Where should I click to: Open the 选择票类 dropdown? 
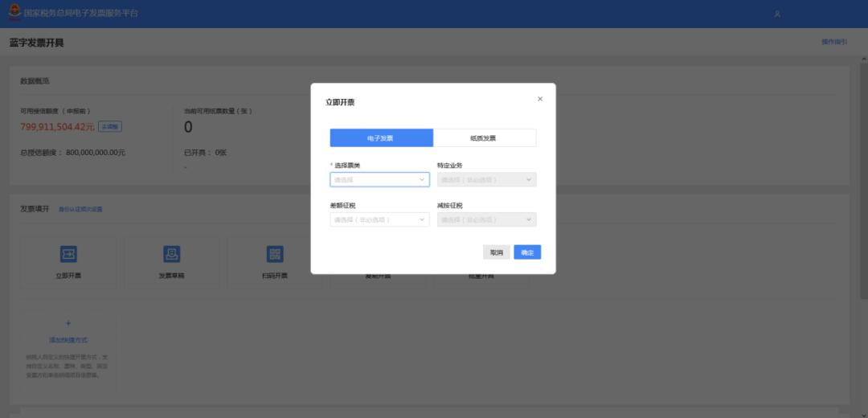pos(379,179)
